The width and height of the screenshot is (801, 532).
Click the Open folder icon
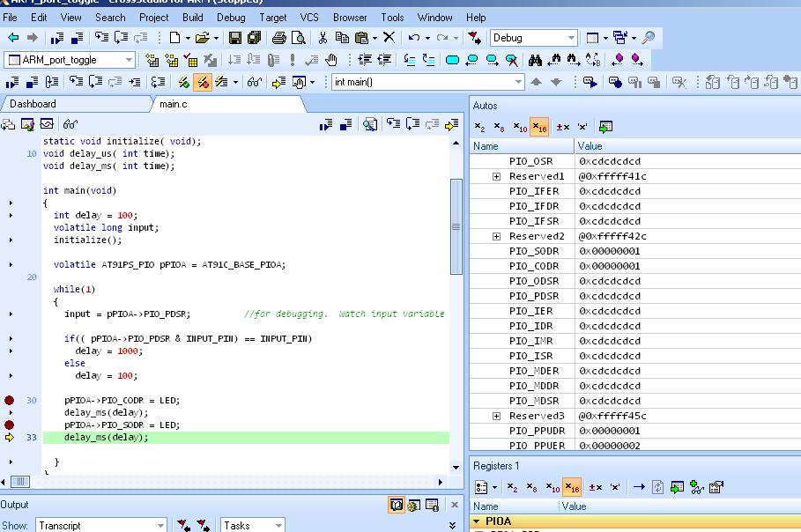click(203, 38)
